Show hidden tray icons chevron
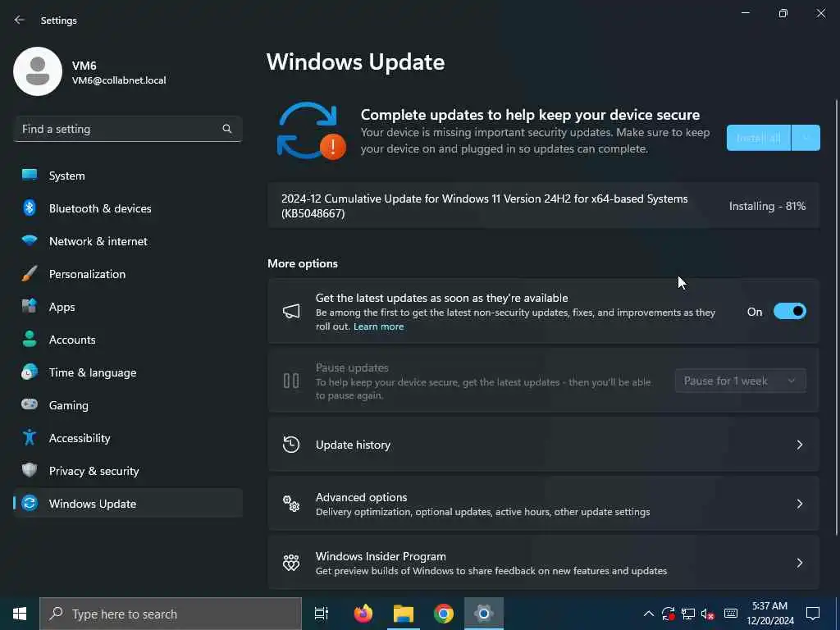840x630 pixels. (648, 614)
